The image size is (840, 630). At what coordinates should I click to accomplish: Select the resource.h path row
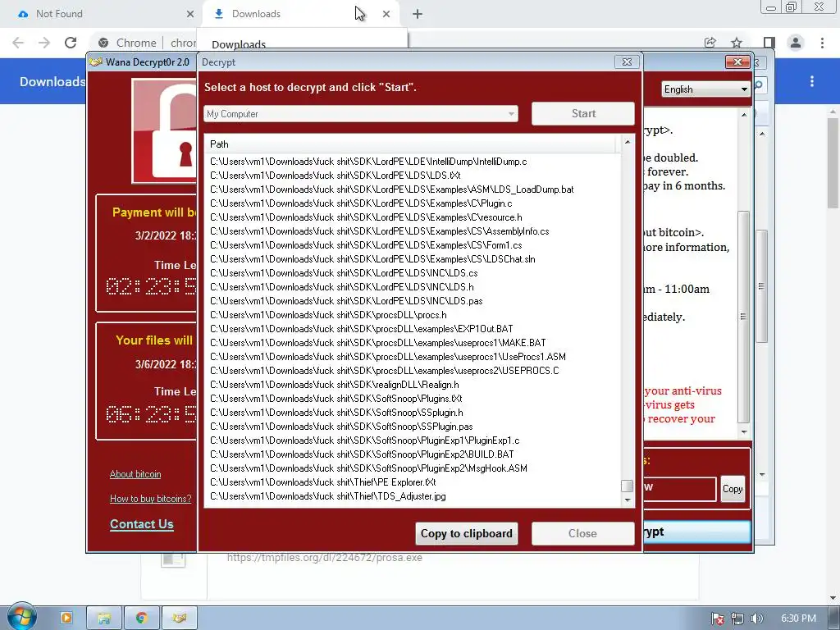click(366, 217)
